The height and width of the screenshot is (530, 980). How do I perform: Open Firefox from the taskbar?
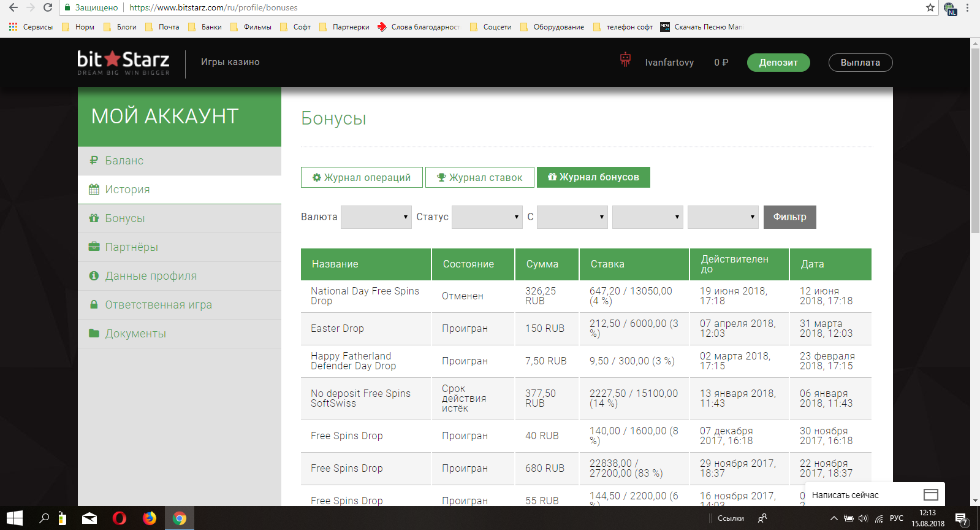[150, 518]
